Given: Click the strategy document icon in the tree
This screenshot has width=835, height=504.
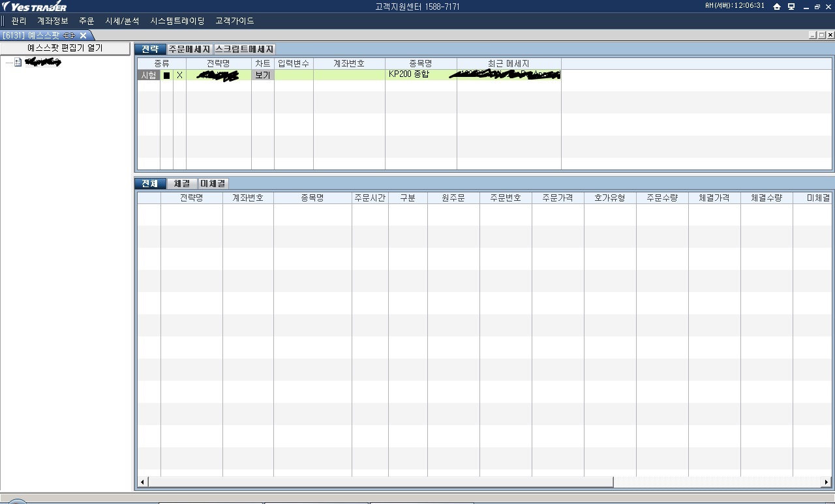Looking at the screenshot, I should 18,63.
